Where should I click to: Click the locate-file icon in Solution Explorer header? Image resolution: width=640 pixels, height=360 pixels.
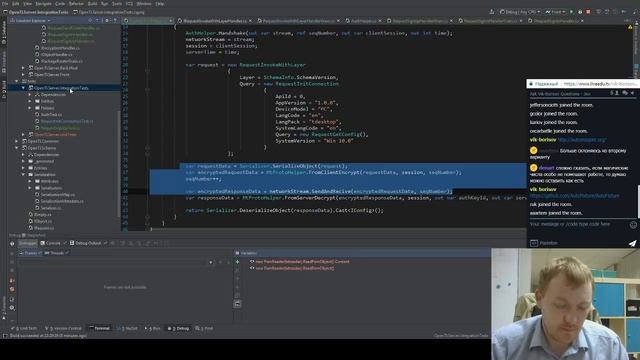(x=90, y=20)
